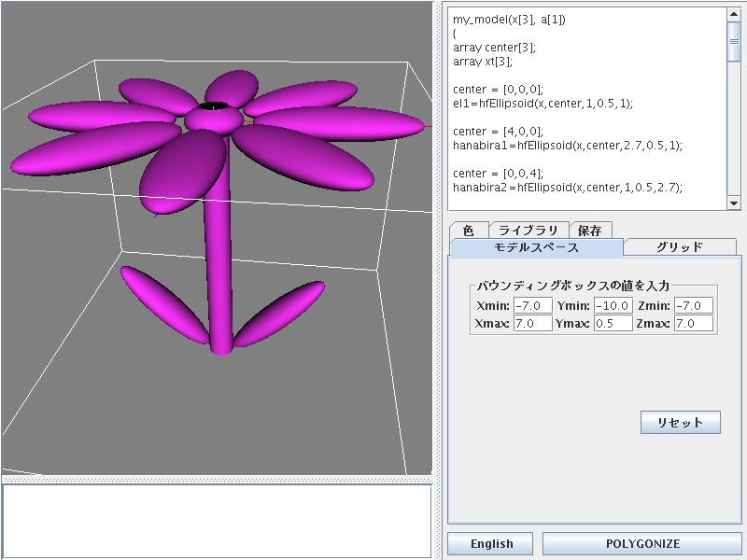
Task: Click the 'array center[3];' line
Action: tap(494, 48)
